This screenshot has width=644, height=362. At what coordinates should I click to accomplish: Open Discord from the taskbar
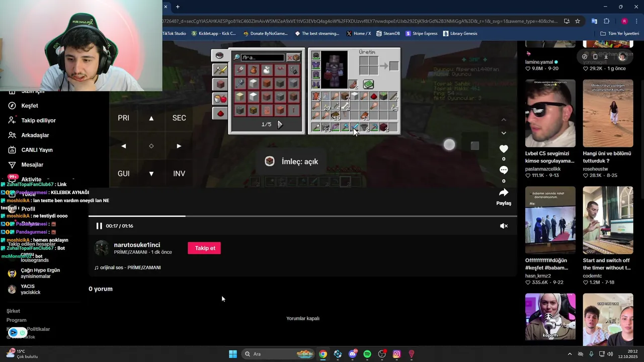[353, 354]
